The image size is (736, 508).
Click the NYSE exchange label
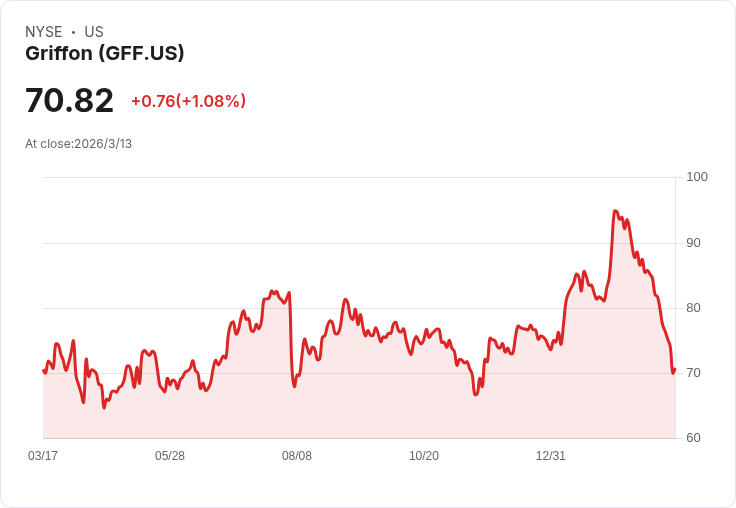(44, 32)
